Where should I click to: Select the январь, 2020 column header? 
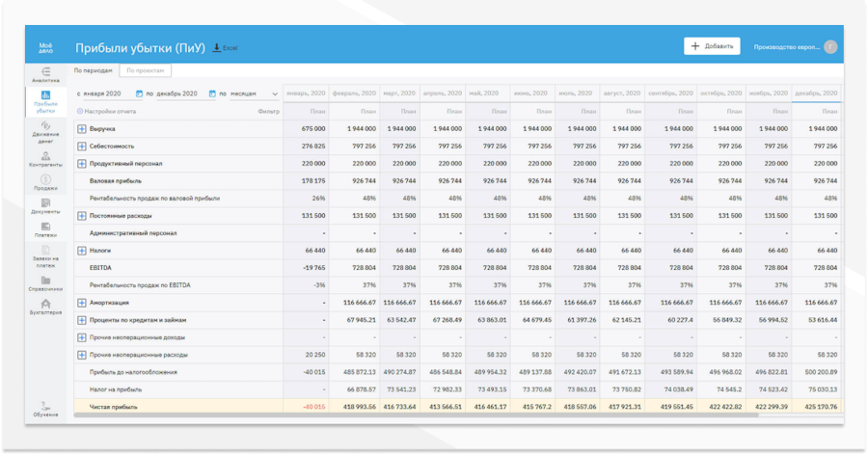[x=306, y=93]
